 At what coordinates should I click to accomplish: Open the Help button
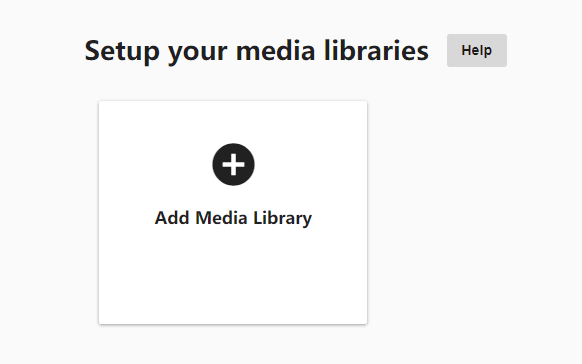477,50
